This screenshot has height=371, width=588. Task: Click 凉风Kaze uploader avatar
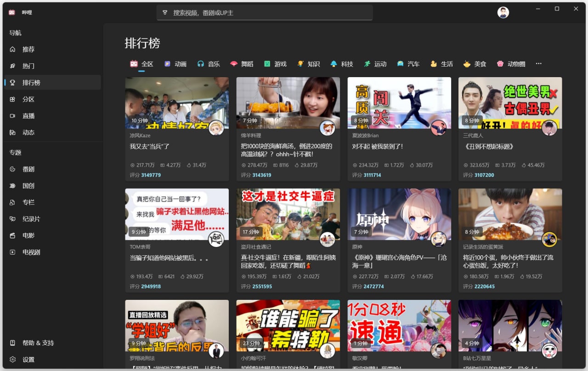[216, 128]
